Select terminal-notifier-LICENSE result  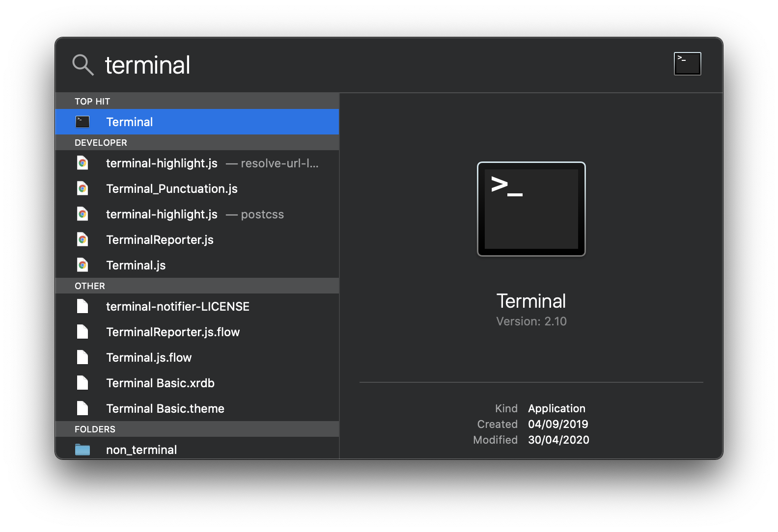coord(197,306)
